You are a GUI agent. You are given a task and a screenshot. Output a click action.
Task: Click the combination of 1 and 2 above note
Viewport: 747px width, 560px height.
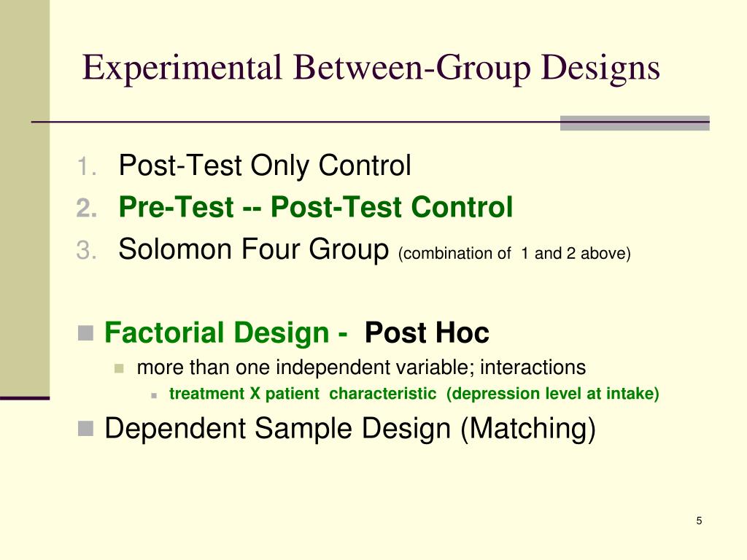coord(514,253)
